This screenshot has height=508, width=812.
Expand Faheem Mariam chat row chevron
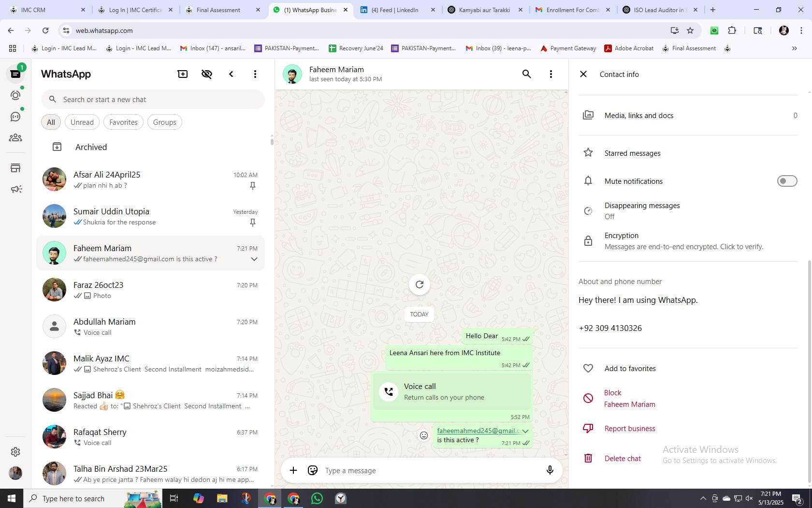pos(254,259)
